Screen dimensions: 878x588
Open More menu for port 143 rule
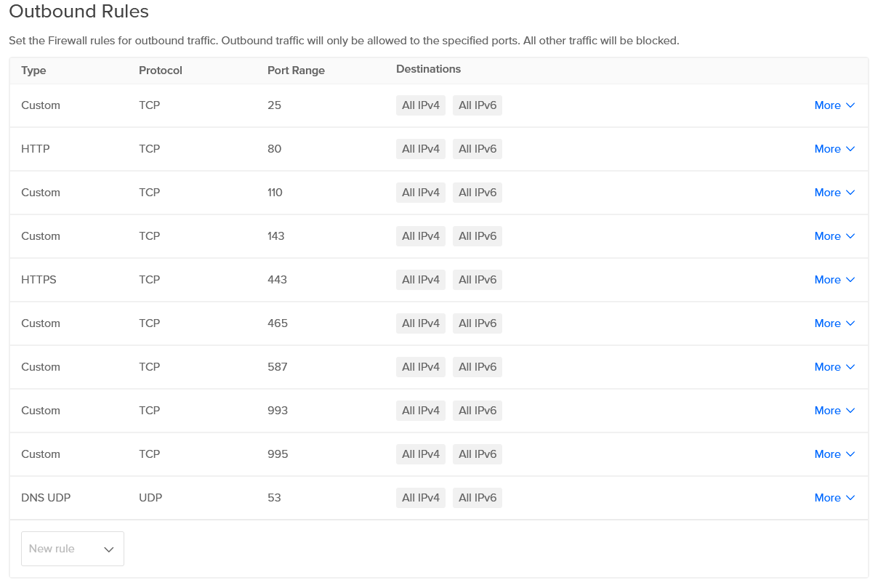834,236
